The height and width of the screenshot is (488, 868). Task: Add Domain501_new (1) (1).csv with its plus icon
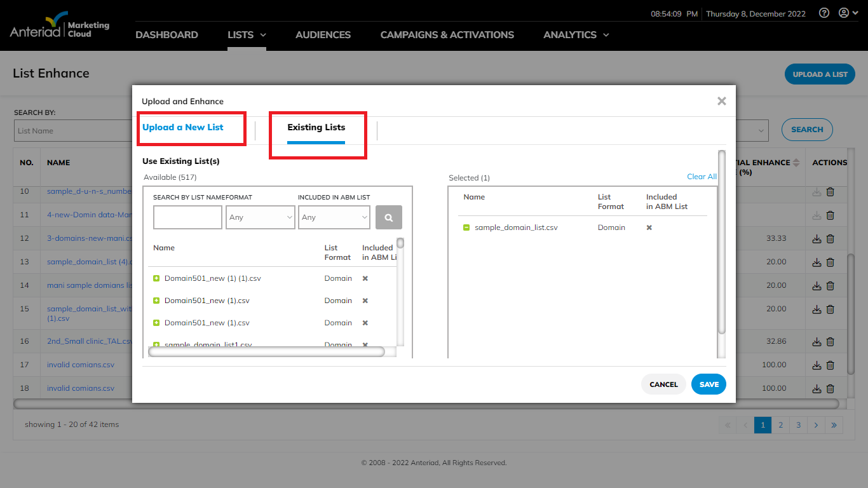pyautogui.click(x=156, y=278)
